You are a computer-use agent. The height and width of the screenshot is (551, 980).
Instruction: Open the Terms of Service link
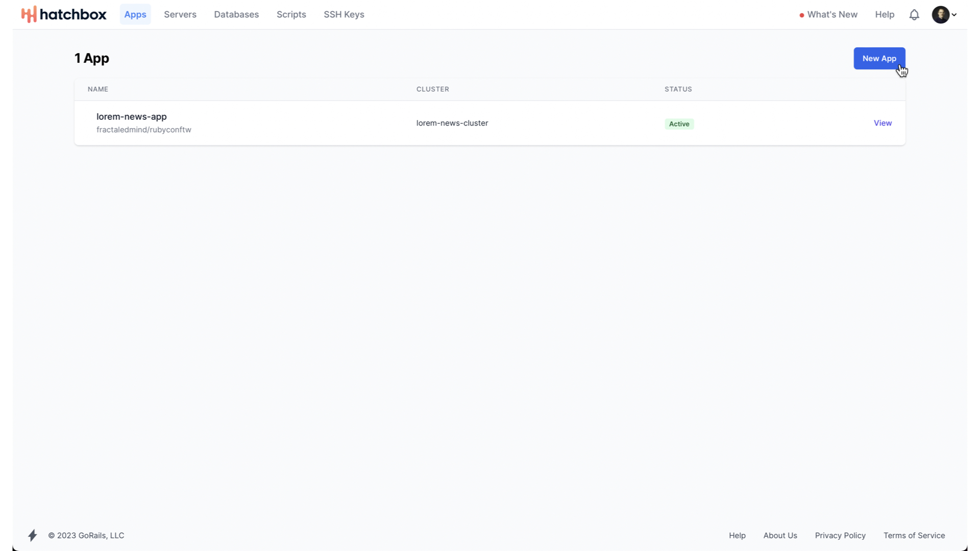914,535
